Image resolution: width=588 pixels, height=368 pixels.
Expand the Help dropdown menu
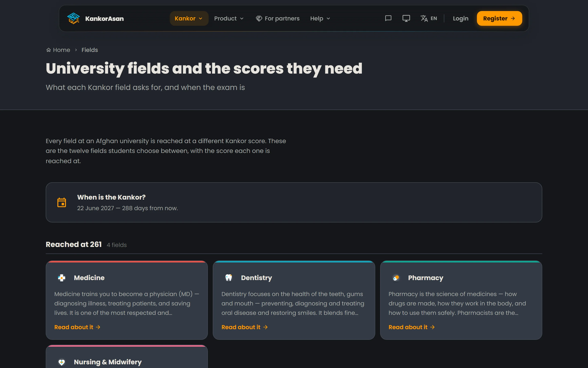pos(320,18)
